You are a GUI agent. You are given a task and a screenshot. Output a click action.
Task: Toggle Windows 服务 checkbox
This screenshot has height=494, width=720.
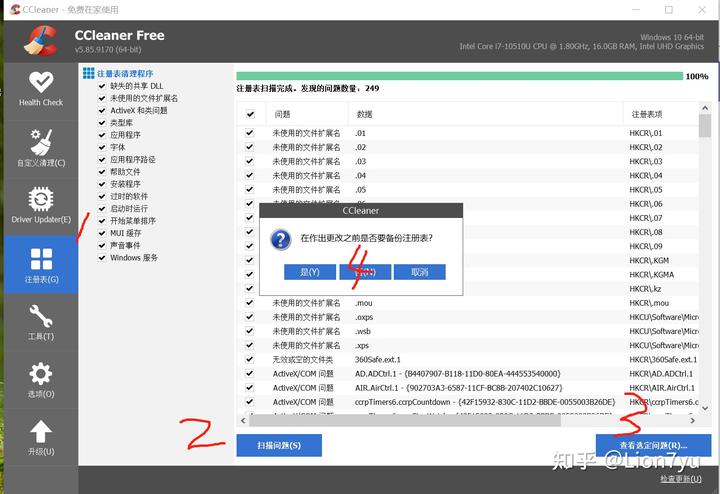102,258
